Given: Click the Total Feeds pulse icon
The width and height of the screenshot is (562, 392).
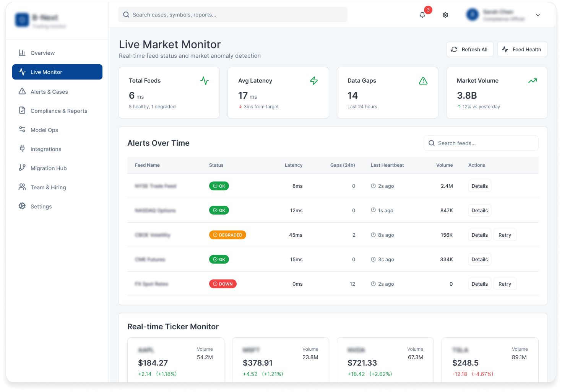Looking at the screenshot, I should click(x=205, y=81).
